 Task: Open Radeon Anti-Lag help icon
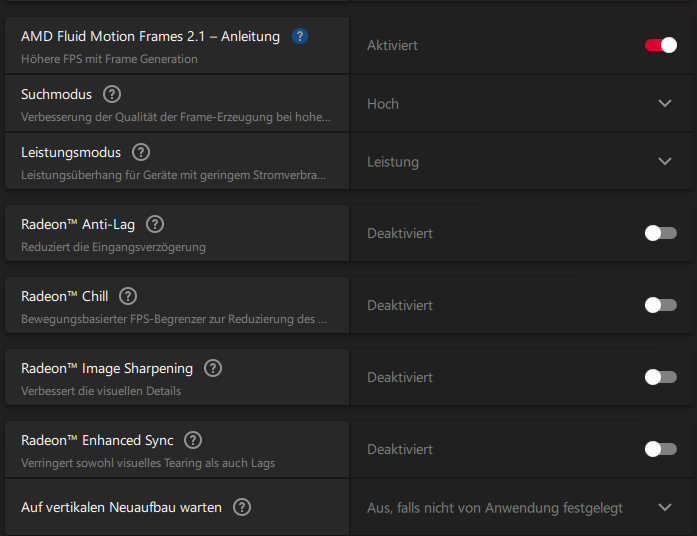[x=155, y=224]
